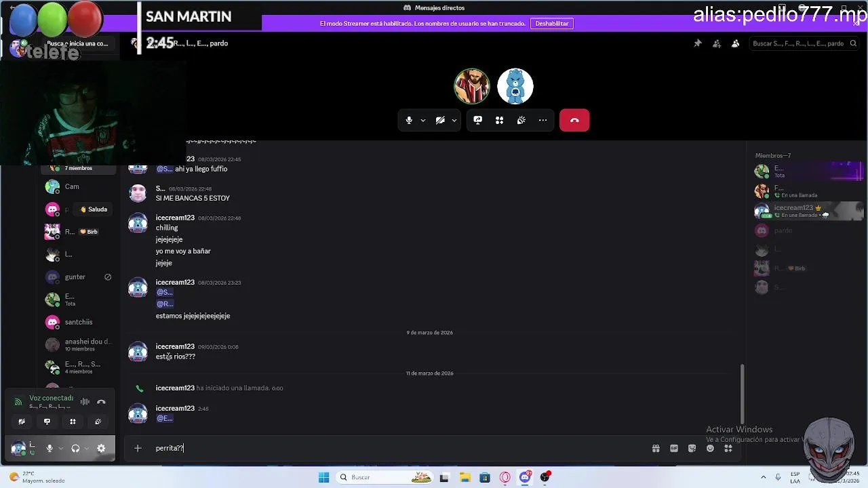Viewport: 868px width, 488px height.
Task: Share your screen in the call
Action: coord(477,120)
